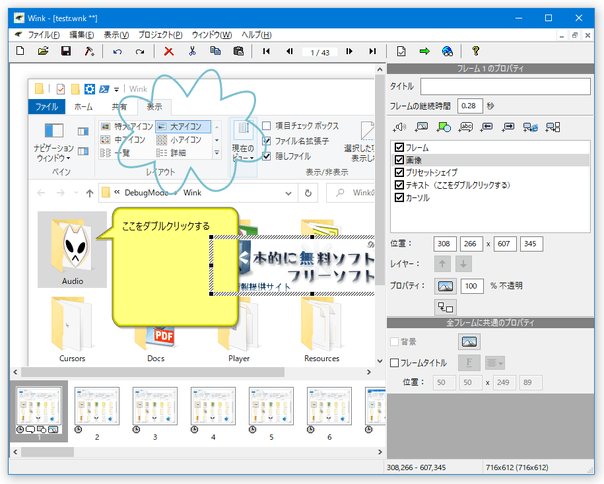Toggle the 背景 checkbox
Viewport: 604px width, 484px height.
(394, 341)
